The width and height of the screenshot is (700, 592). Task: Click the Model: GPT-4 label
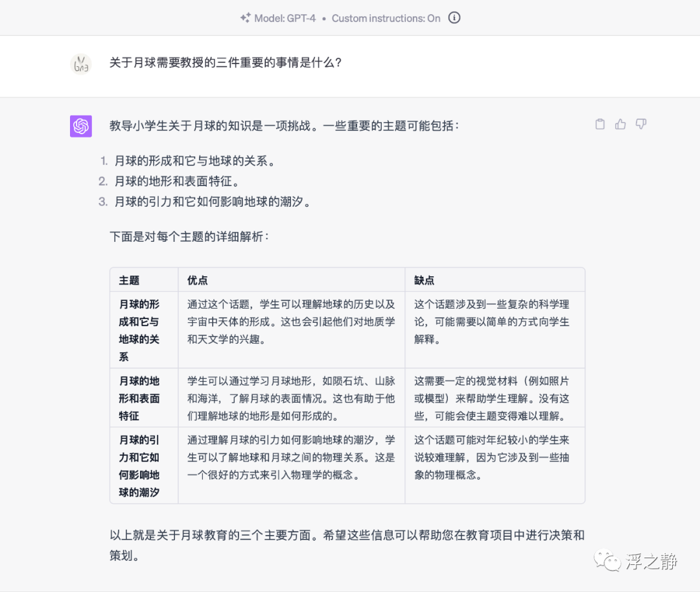point(285,18)
